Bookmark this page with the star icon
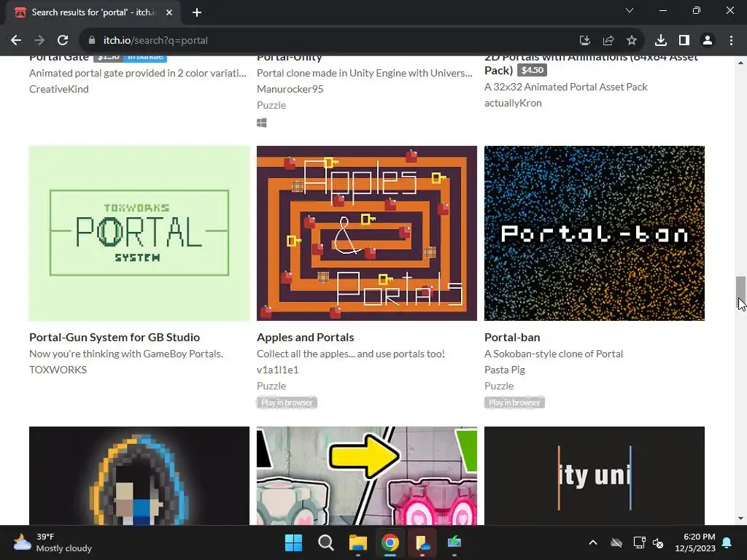The image size is (747, 560). (x=632, y=41)
